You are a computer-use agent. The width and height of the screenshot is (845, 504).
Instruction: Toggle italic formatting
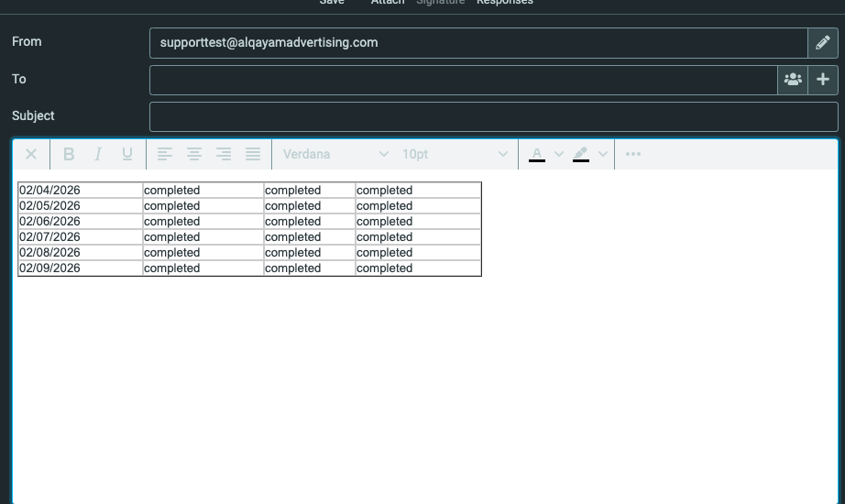(x=98, y=154)
